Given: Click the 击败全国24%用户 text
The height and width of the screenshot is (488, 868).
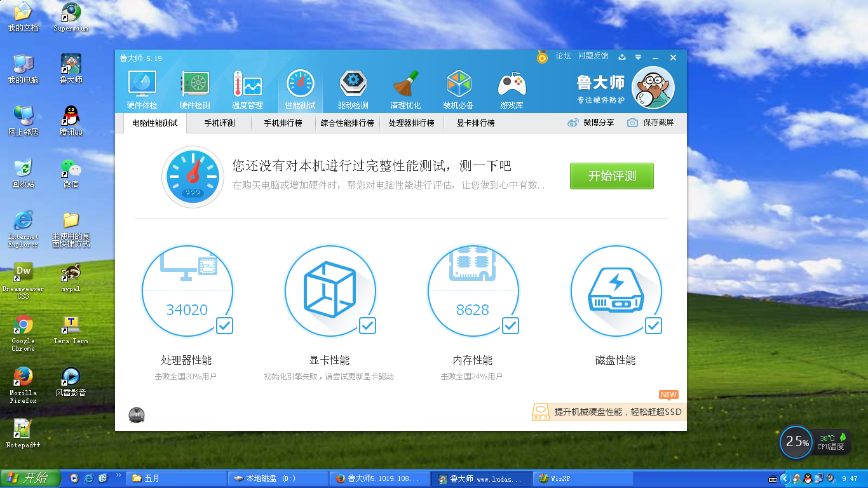Looking at the screenshot, I should point(471,377).
